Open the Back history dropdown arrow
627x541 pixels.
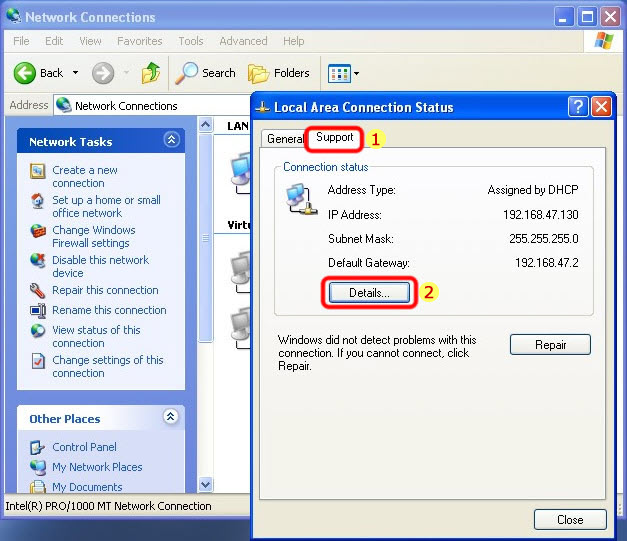(x=75, y=73)
